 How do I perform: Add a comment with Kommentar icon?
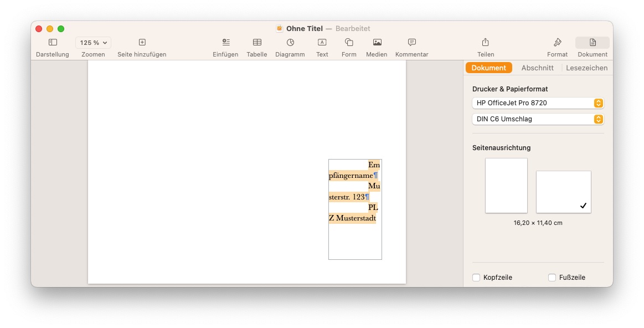(x=411, y=43)
